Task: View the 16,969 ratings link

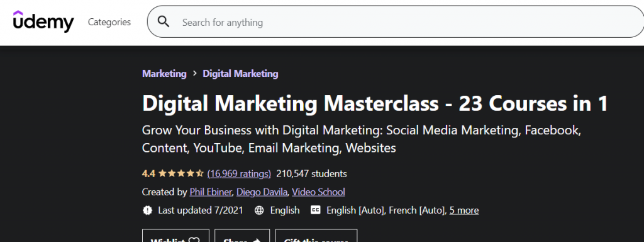Action: coord(239,174)
